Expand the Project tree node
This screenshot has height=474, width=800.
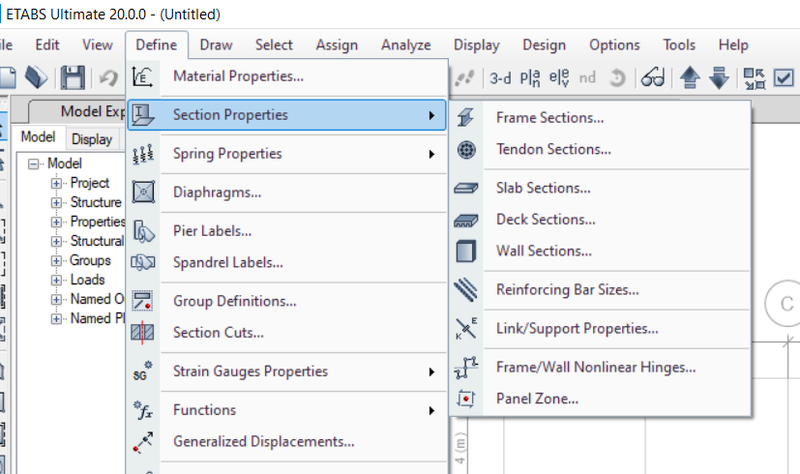(x=56, y=183)
